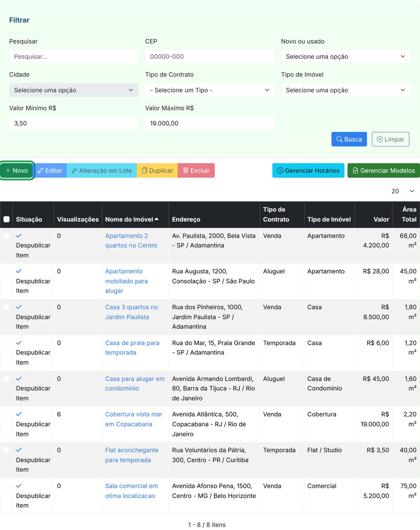420x530 pixels.
Task: Open Casa de praia para temporada link
Action: pos(132,348)
